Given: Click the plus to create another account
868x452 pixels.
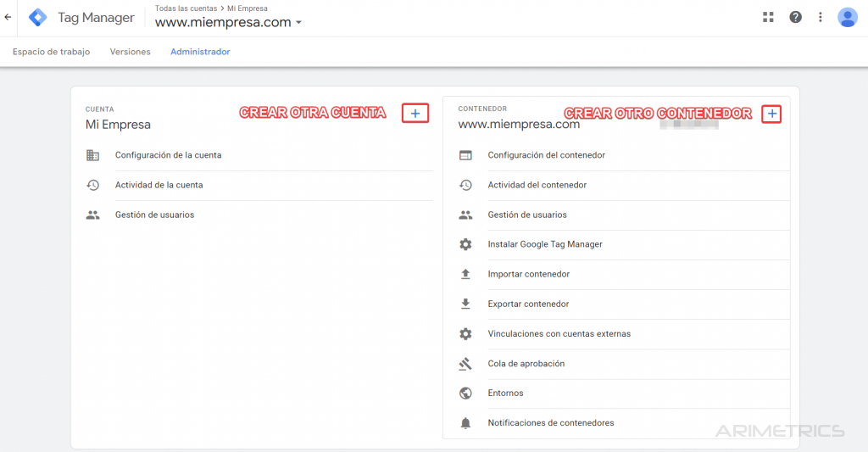Looking at the screenshot, I should tap(415, 113).
